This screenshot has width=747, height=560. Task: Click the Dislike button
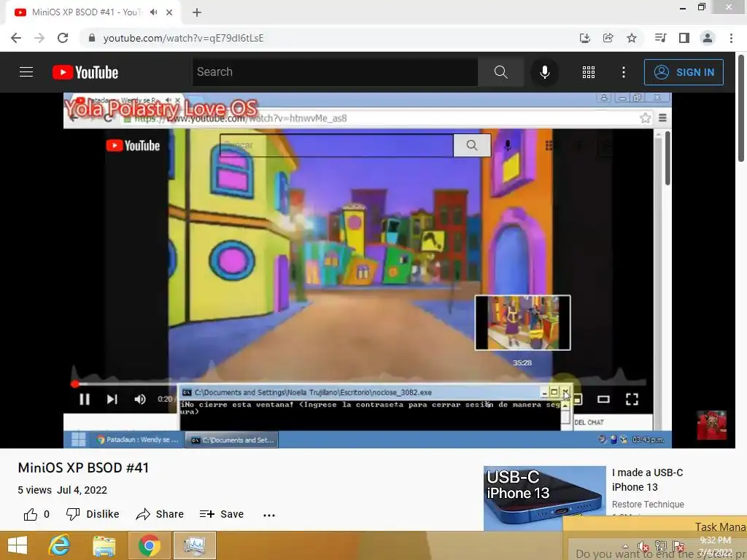[x=93, y=514]
